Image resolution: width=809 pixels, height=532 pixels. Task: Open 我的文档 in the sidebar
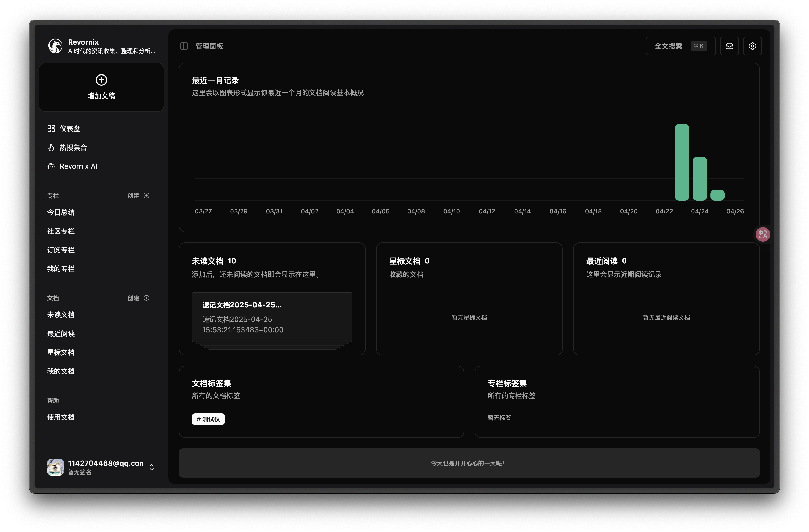pos(101,371)
